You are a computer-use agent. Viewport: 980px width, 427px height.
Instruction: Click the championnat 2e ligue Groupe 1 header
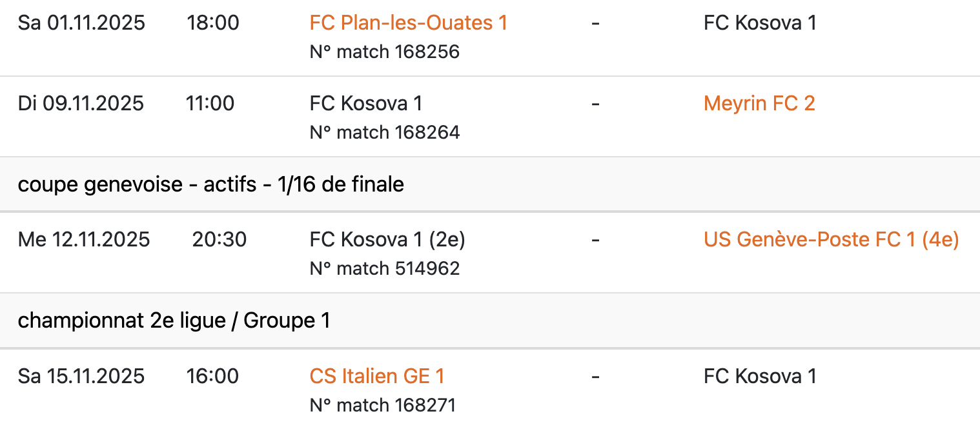point(174,321)
